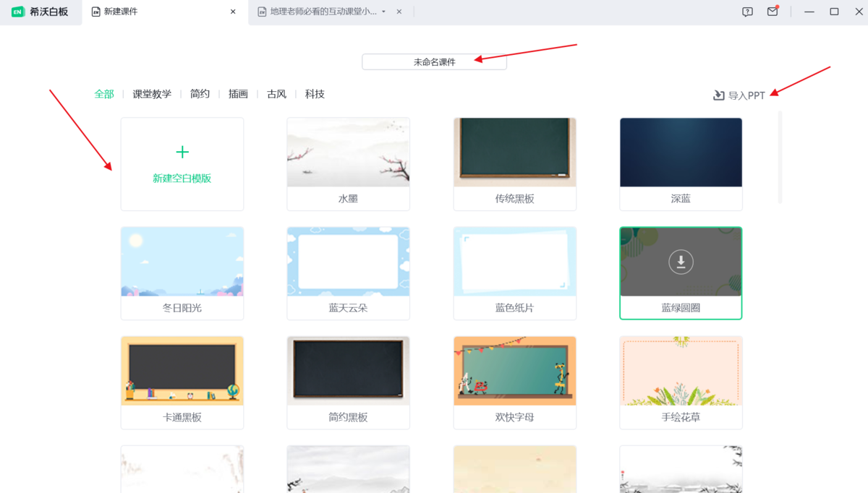Screen dimensions: 868x493
Task: Expand the dropdown arrow on 地理老师 tab
Action: [384, 12]
